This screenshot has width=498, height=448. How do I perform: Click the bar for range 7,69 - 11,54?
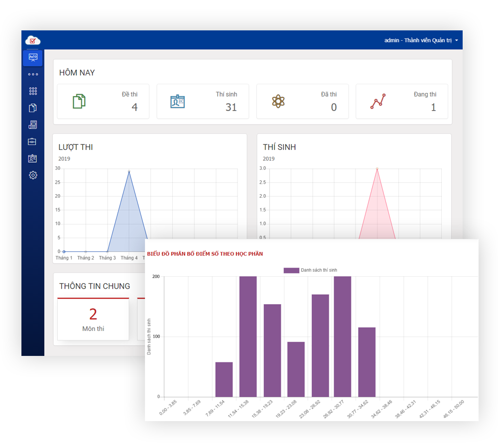click(224, 379)
